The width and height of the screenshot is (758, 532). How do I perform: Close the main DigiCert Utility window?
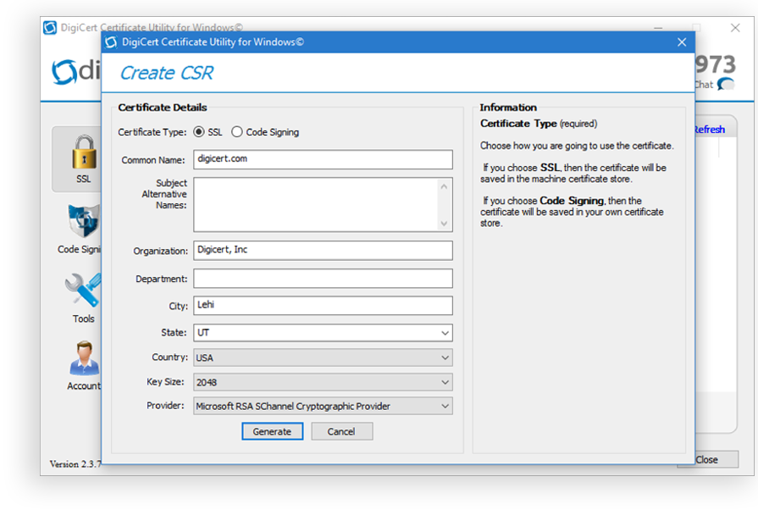(x=735, y=28)
